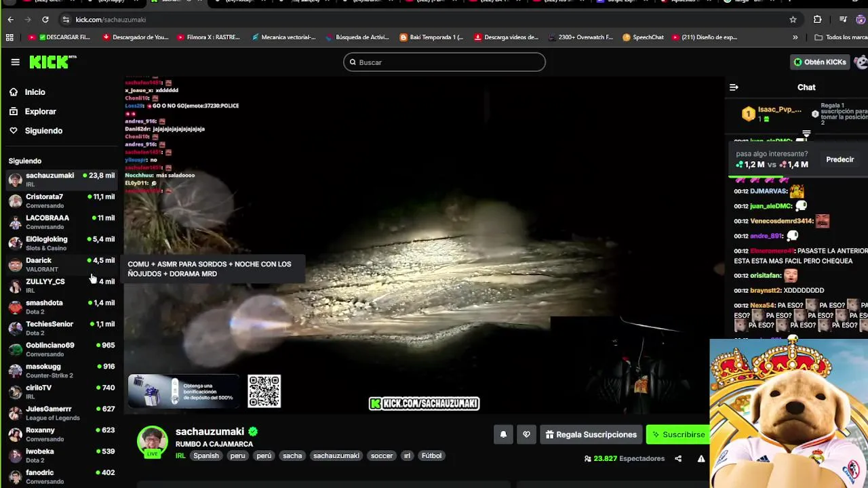Click the Regala Suscripciones button
The width and height of the screenshot is (868, 488).
pos(591,434)
